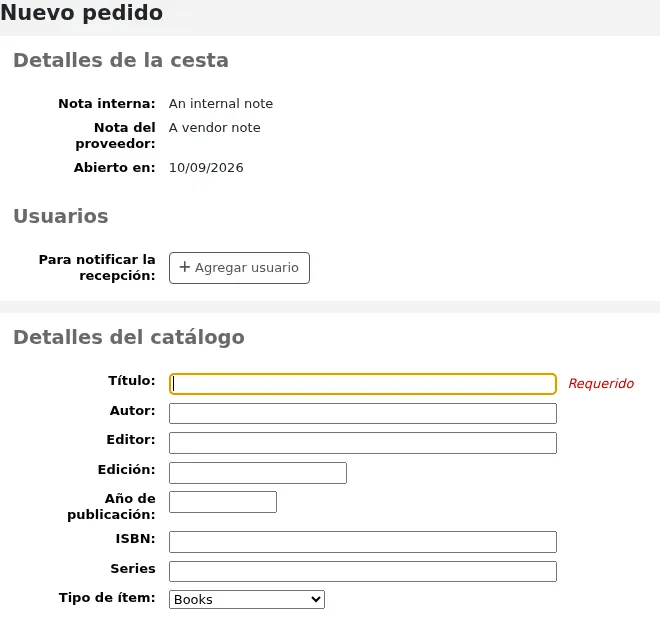Click the Nota interna label
The width and height of the screenshot is (660, 626).
[x=107, y=104]
